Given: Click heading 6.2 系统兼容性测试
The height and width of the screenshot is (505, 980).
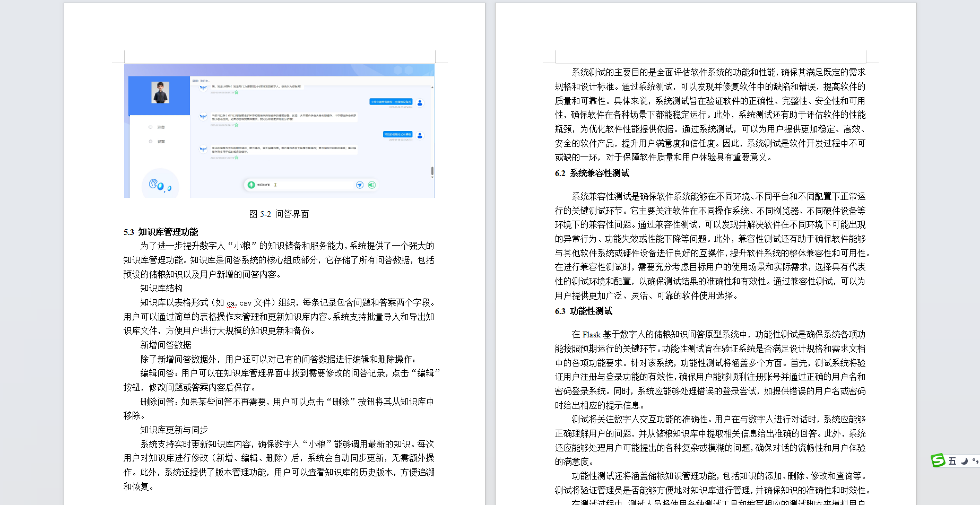Looking at the screenshot, I should [592, 173].
